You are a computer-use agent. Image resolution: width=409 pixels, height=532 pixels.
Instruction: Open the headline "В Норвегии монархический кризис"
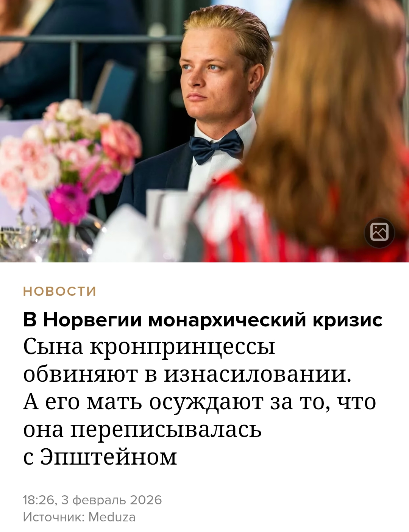tap(203, 320)
